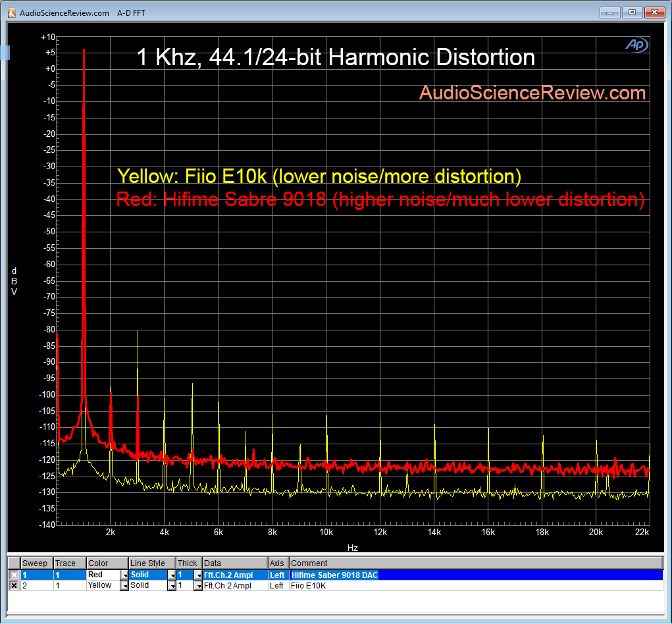Image resolution: width=672 pixels, height=624 pixels.
Task: Click the 'Red' color cell
Action: coord(103,575)
